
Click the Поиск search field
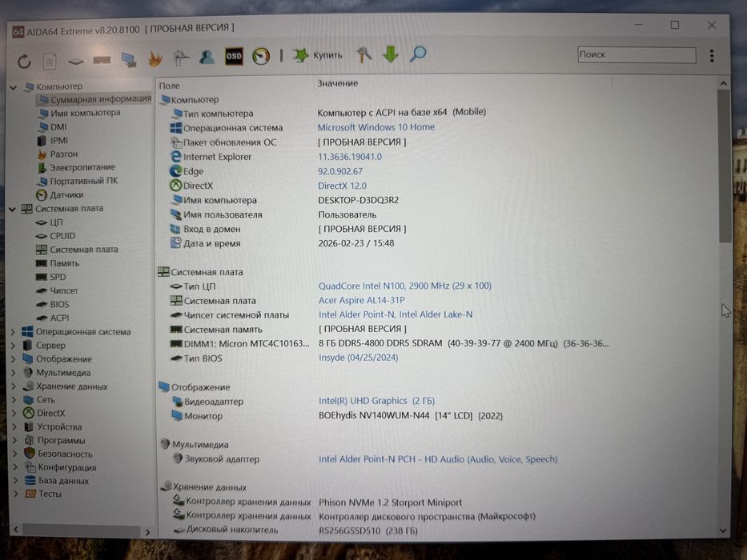pyautogui.click(x=636, y=54)
